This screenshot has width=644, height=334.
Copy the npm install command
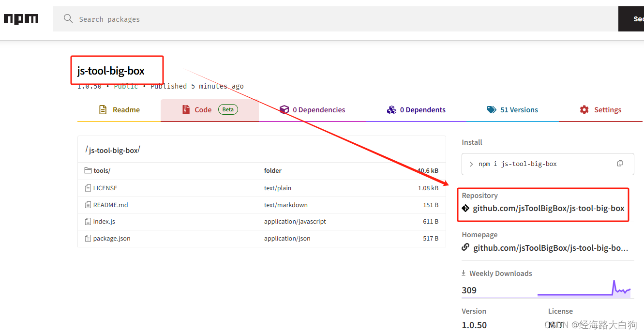click(x=620, y=163)
